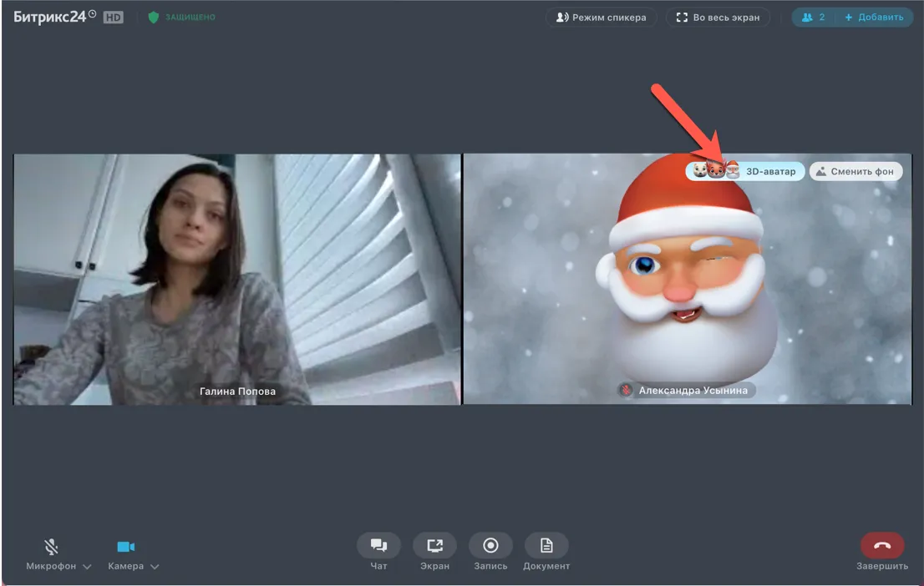
Task: Select Александра Усынина avatar video tile
Action: (x=687, y=279)
